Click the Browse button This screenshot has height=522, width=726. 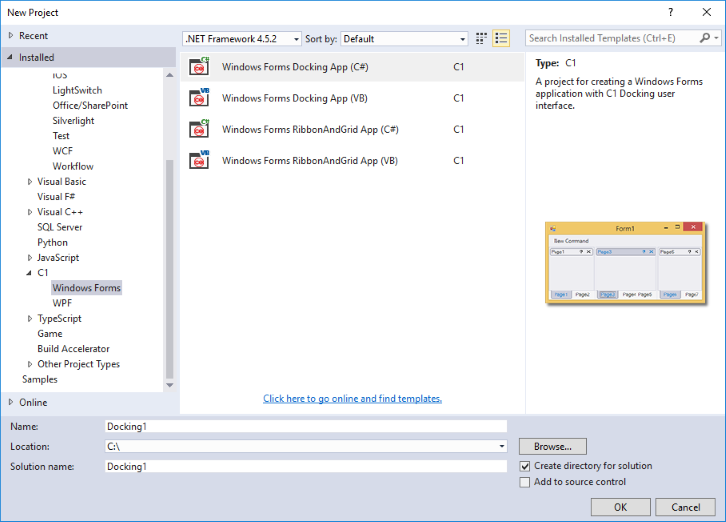pyautogui.click(x=552, y=447)
